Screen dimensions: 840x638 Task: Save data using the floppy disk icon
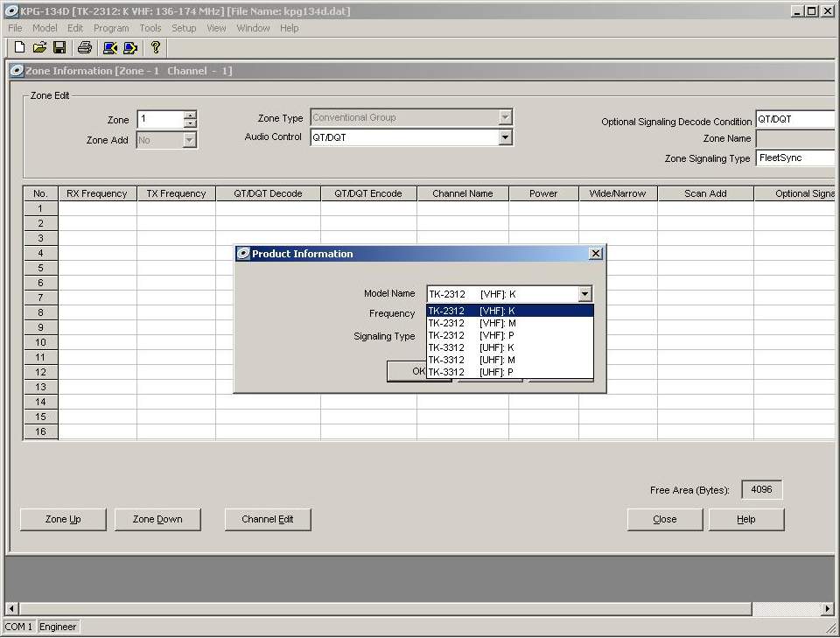click(x=59, y=47)
